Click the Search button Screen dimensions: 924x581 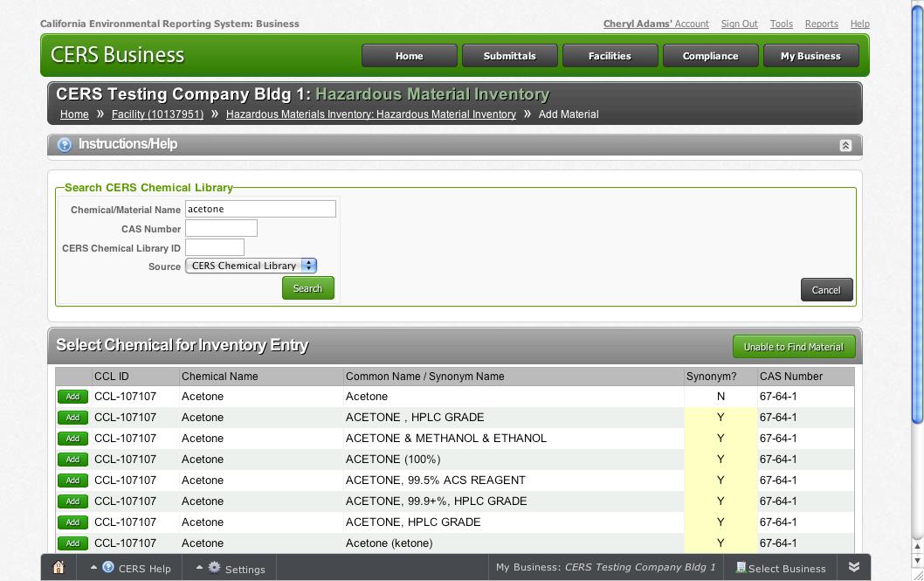tap(307, 288)
